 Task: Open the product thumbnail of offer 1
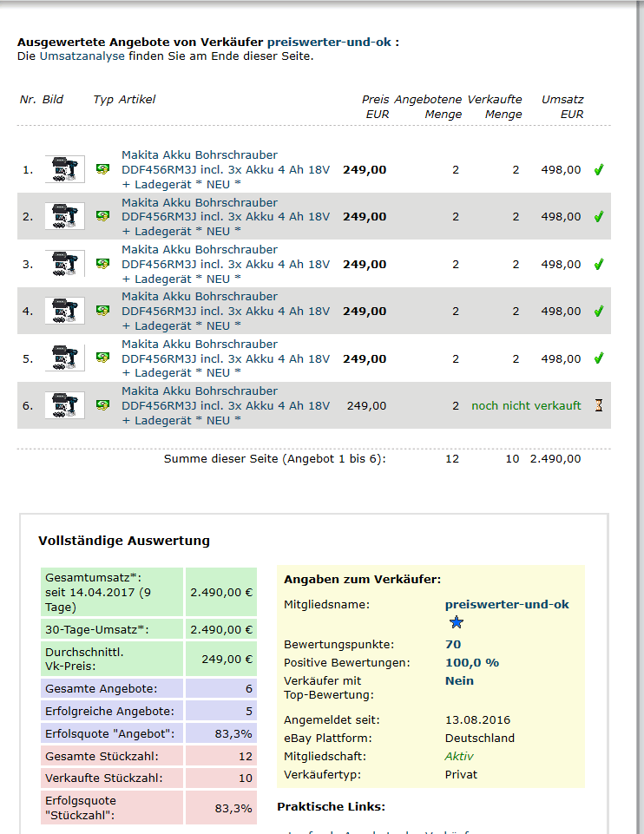click(x=64, y=169)
